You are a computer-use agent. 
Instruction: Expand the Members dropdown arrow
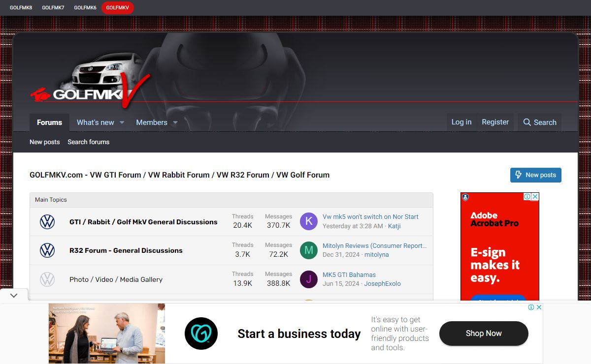click(x=175, y=122)
